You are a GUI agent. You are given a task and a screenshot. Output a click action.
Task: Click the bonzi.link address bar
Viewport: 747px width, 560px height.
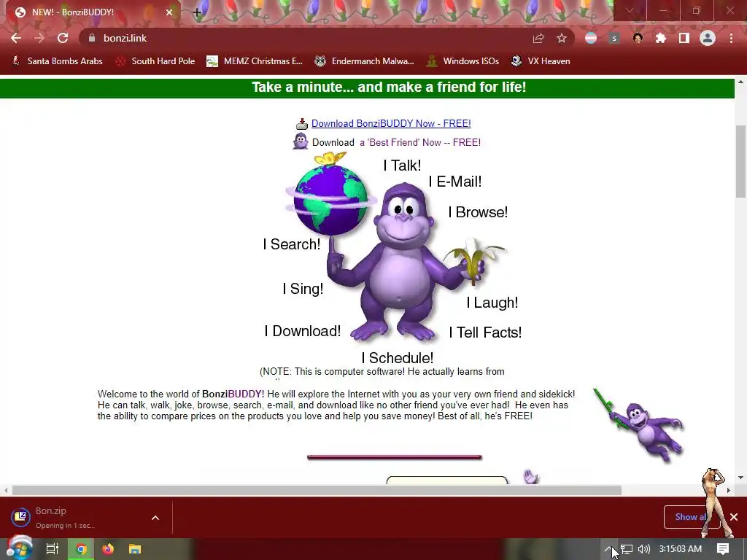tap(305, 38)
